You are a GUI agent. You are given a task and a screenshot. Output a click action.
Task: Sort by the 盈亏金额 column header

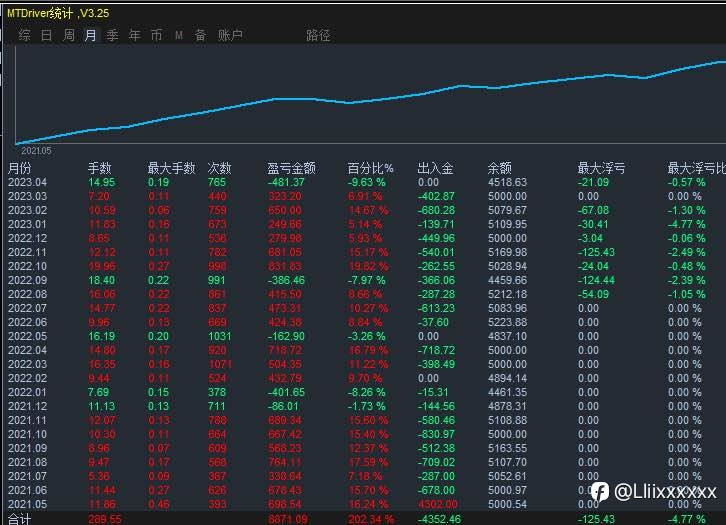click(291, 169)
